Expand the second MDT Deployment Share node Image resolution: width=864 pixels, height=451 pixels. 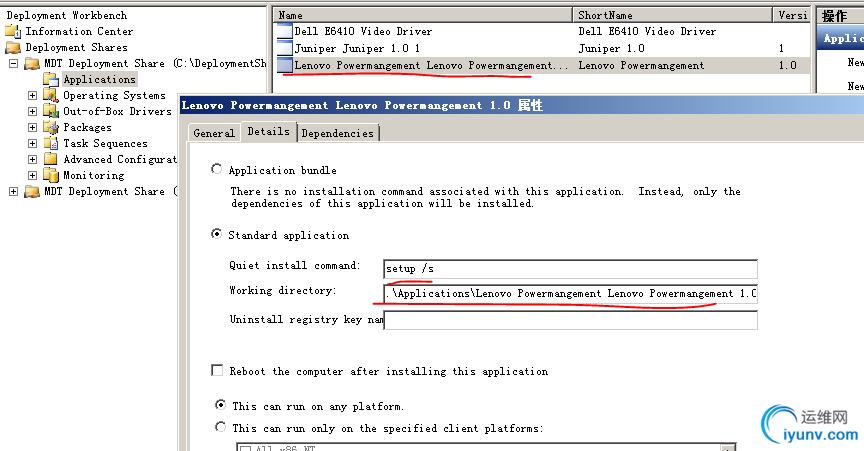pos(14,191)
